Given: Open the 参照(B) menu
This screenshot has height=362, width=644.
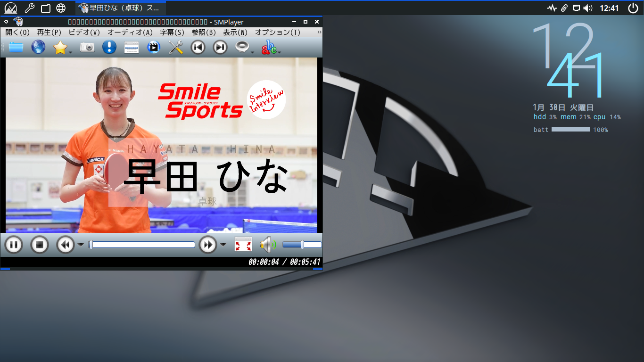Looking at the screenshot, I should click(x=204, y=32).
